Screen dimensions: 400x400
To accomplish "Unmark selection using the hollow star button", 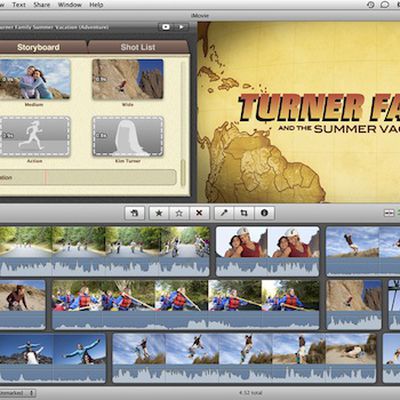I will pyautogui.click(x=179, y=213).
